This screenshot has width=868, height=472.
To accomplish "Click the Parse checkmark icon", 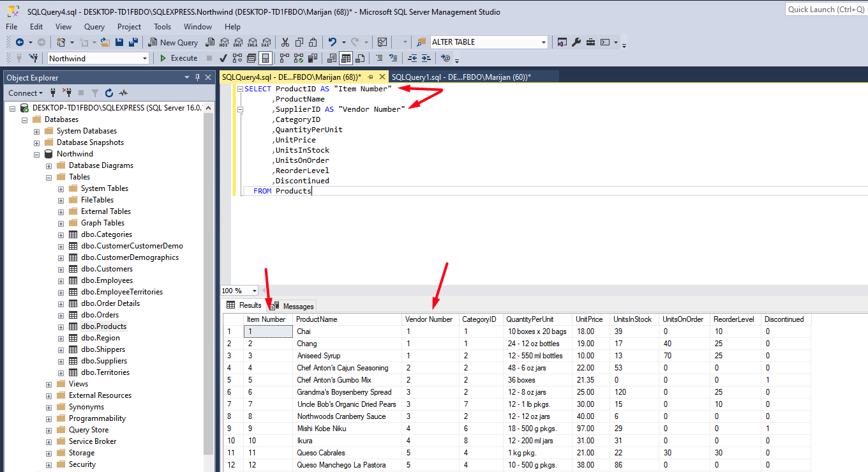I will [x=223, y=58].
